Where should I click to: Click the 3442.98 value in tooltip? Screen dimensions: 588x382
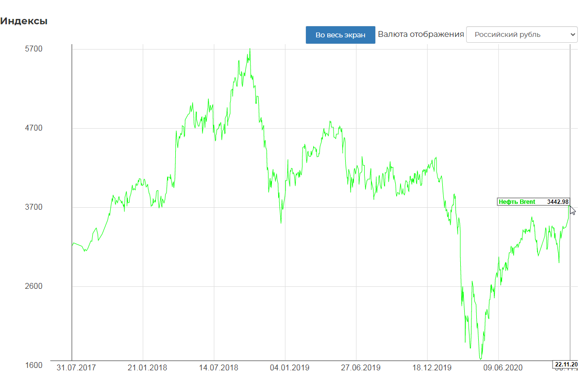[558, 202]
